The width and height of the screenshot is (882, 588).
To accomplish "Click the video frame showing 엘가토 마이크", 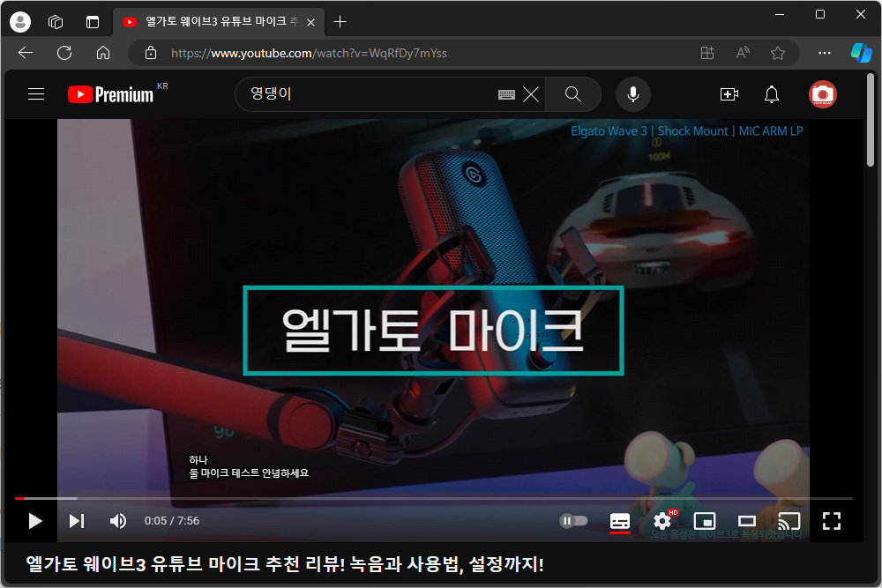I will click(x=433, y=330).
